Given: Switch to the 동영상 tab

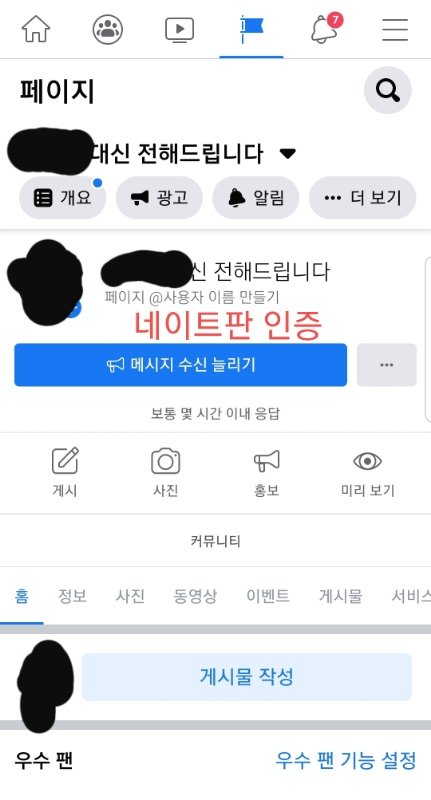Looking at the screenshot, I should (195, 595).
